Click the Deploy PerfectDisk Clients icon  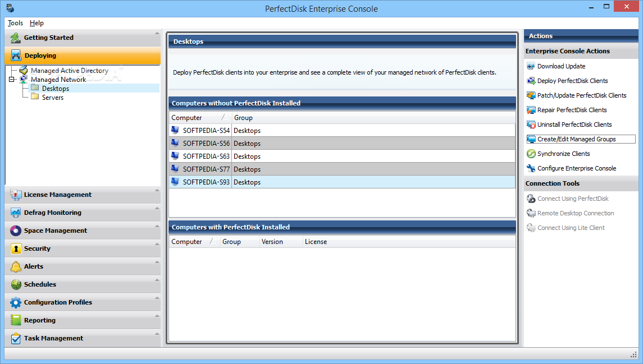tap(531, 81)
